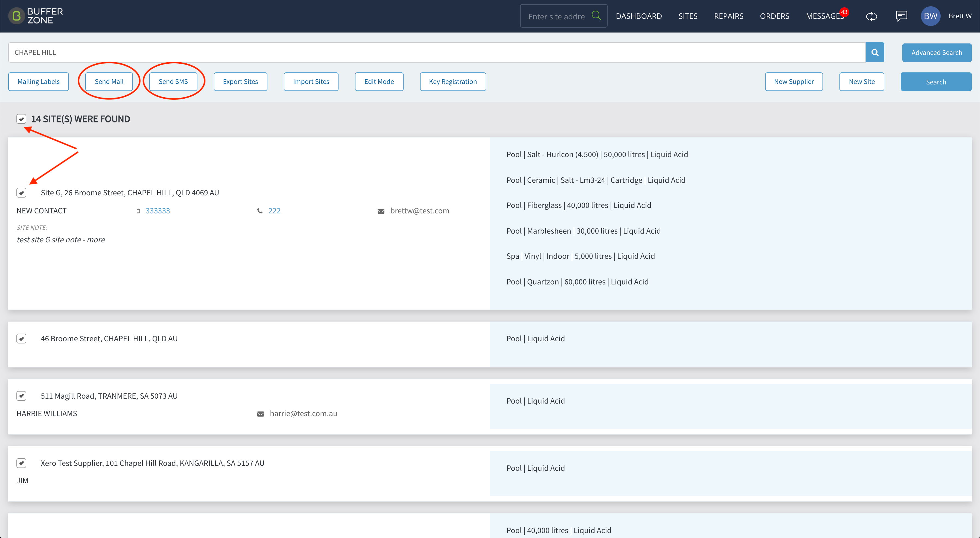Click the Advanced Search button
Screen dimensions: 980x538
pyautogui.click(x=937, y=52)
